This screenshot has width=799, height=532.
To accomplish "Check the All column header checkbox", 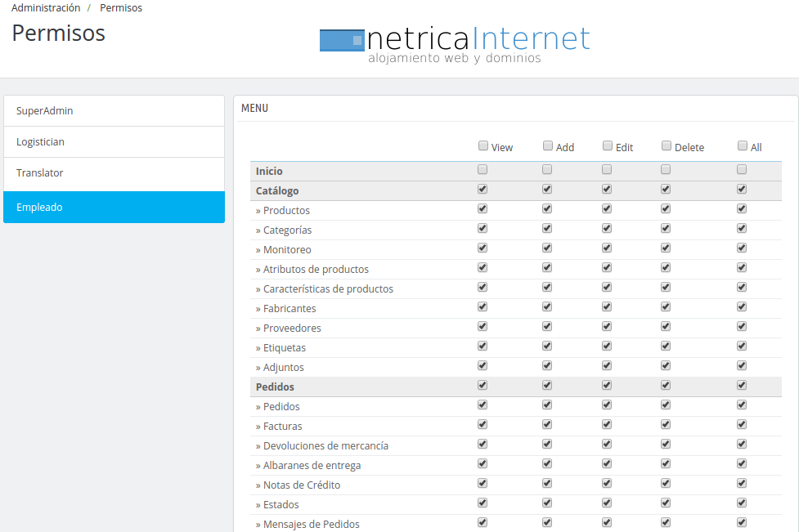I will pyautogui.click(x=743, y=146).
